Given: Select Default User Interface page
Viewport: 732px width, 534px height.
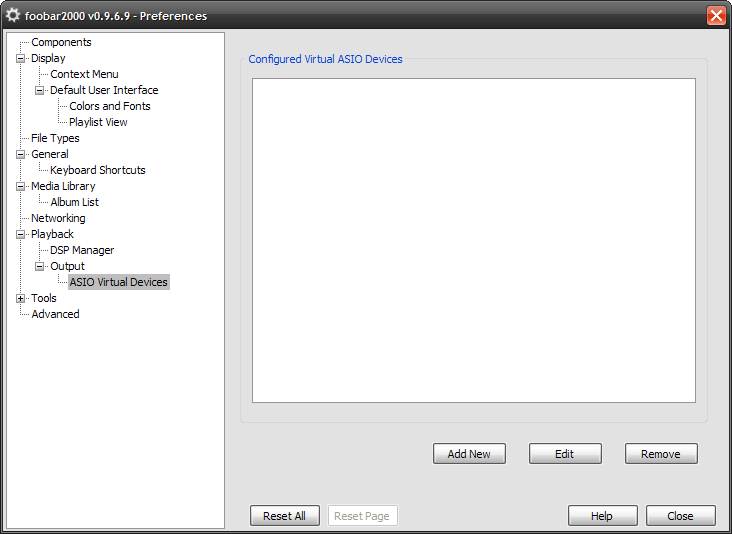Looking at the screenshot, I should point(104,90).
